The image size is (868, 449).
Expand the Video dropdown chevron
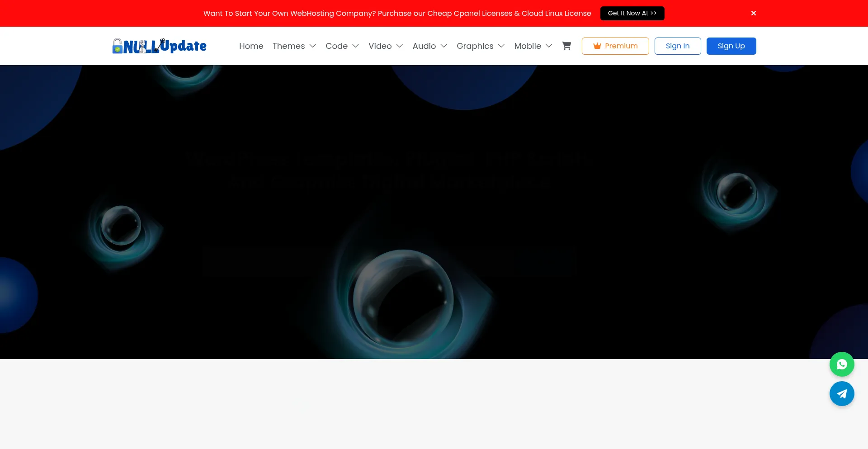pyautogui.click(x=399, y=46)
